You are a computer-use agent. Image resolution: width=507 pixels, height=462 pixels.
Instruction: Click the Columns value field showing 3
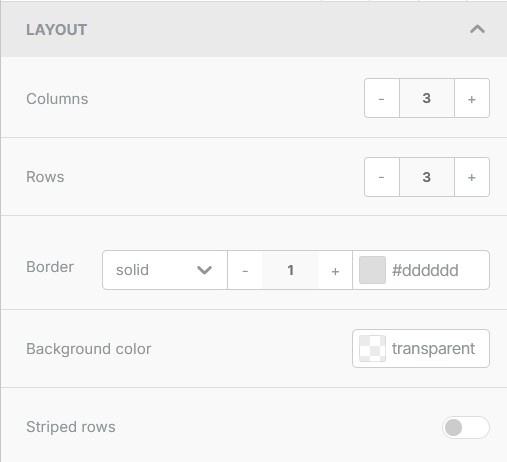(427, 98)
